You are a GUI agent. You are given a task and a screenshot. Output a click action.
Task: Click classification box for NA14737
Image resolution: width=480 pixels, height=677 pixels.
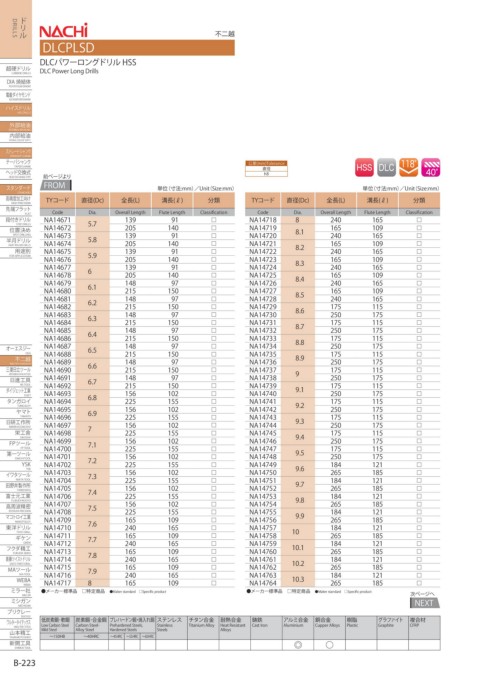[x=419, y=370]
